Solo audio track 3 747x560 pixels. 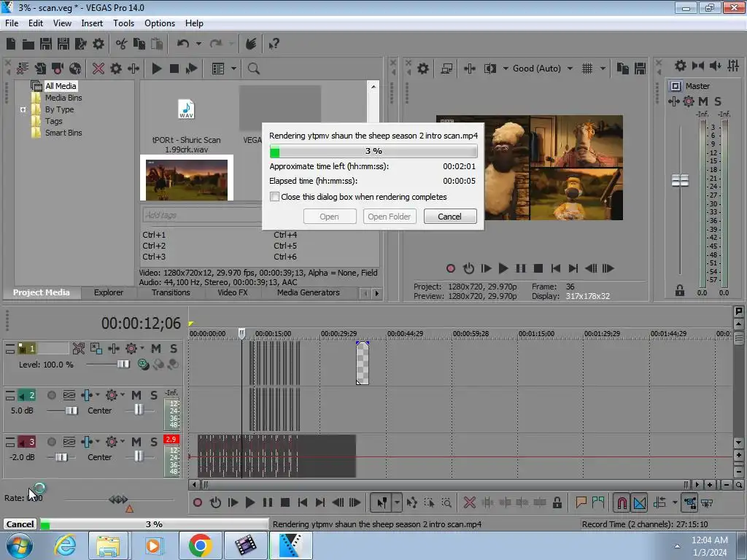[154, 442]
